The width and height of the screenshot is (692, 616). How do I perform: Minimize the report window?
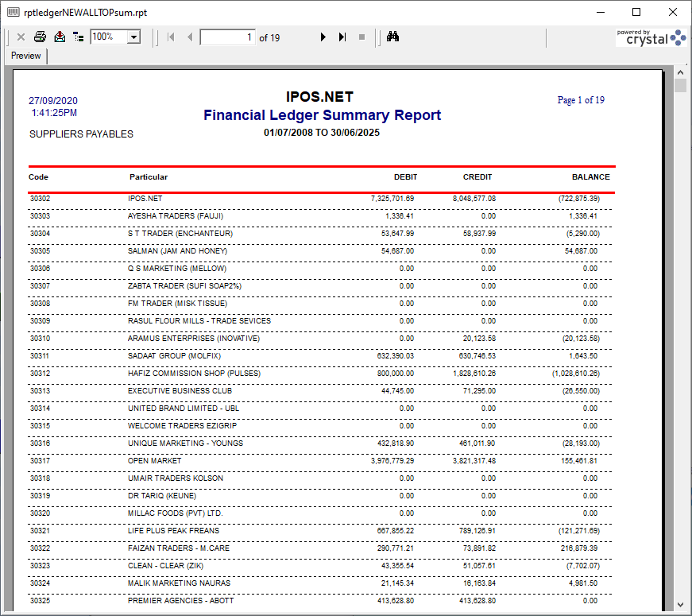point(601,12)
